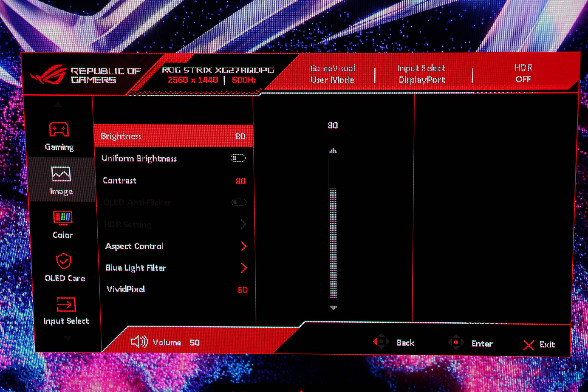Open the HDR Setting chevron
Screen dimensions: 588x392
(243, 224)
